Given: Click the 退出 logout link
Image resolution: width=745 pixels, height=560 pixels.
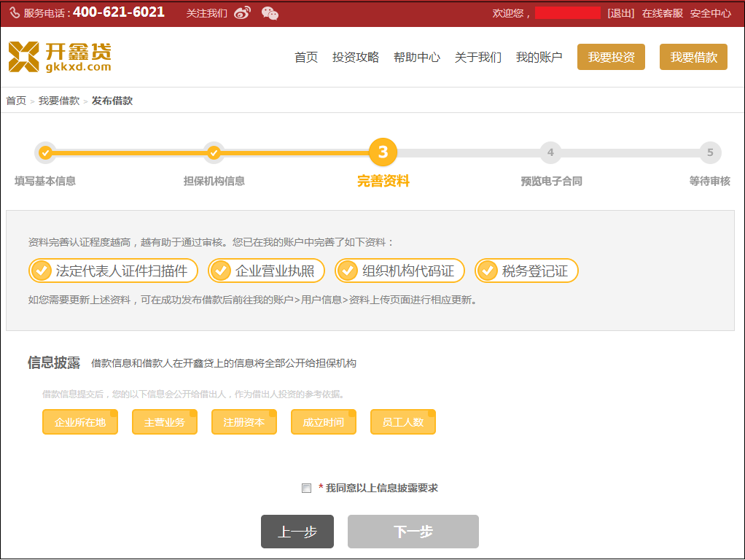Looking at the screenshot, I should (x=620, y=13).
